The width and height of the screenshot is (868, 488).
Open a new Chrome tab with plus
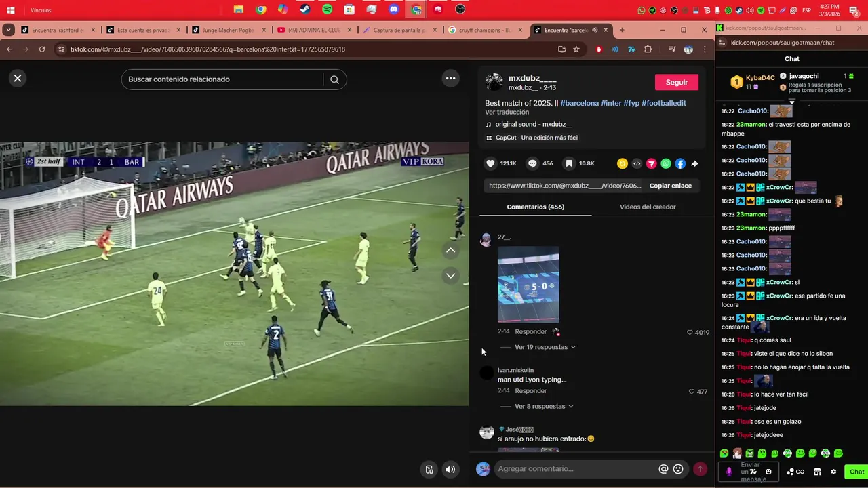[622, 30]
